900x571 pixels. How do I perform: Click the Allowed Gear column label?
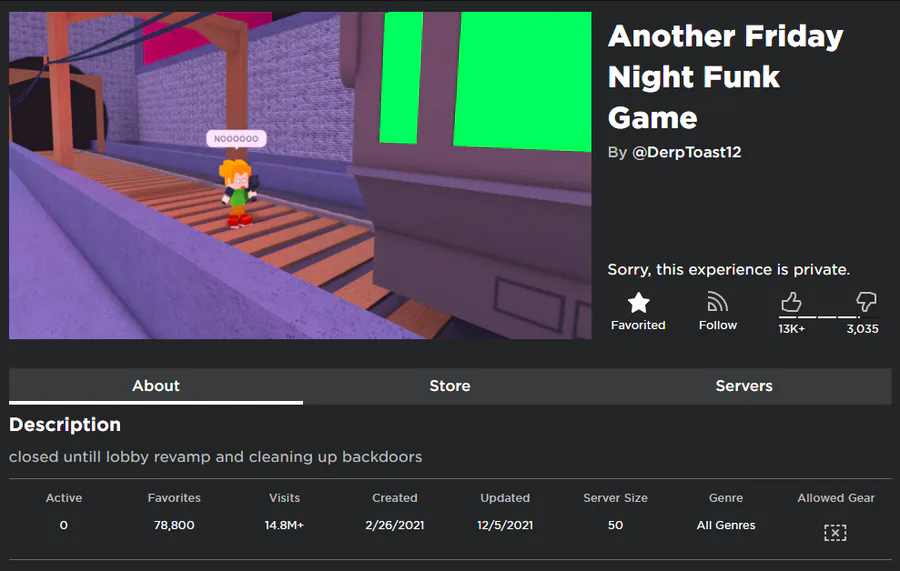pos(836,498)
